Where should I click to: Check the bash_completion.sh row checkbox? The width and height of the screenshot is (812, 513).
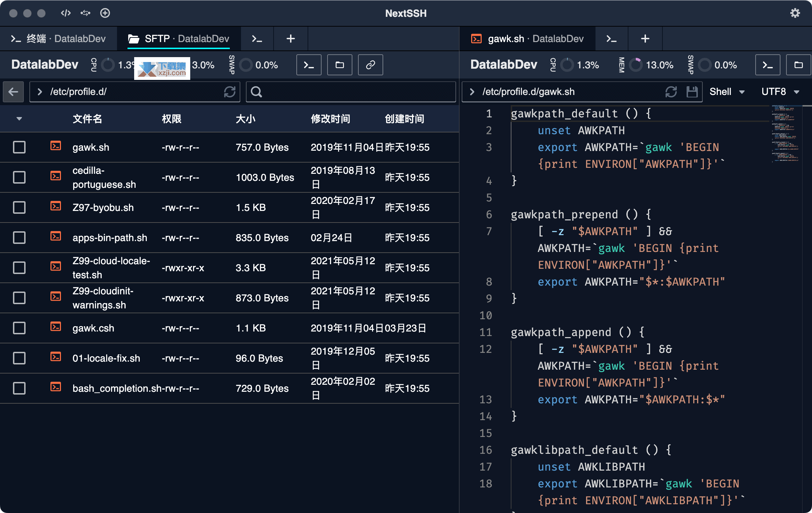pos(19,388)
